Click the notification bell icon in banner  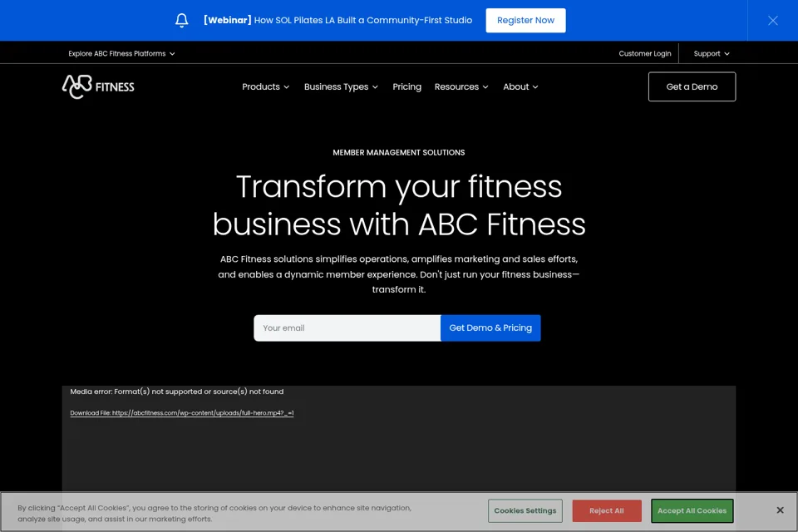click(x=182, y=20)
